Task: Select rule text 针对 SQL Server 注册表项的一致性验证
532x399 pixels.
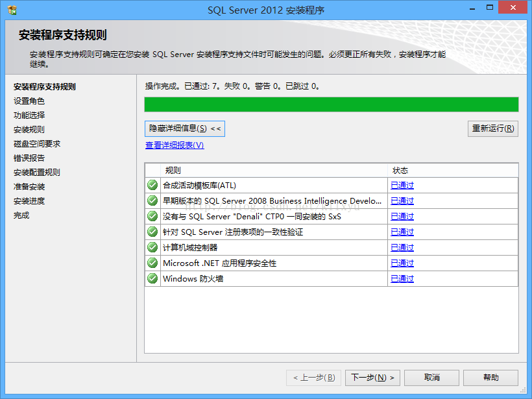Action: 233,232
